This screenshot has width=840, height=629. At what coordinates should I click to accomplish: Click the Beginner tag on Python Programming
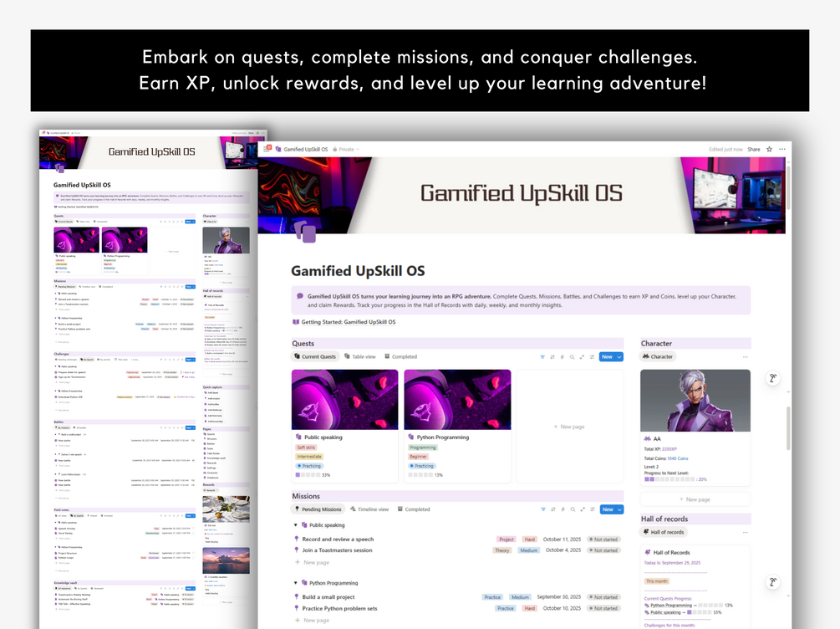[x=419, y=457]
